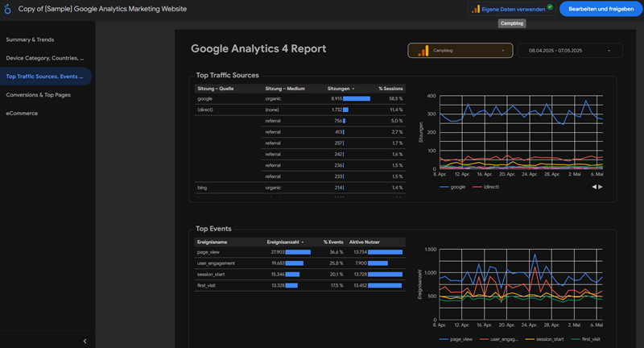
Task: Click the (direct) source table cell
Action: [205, 110]
